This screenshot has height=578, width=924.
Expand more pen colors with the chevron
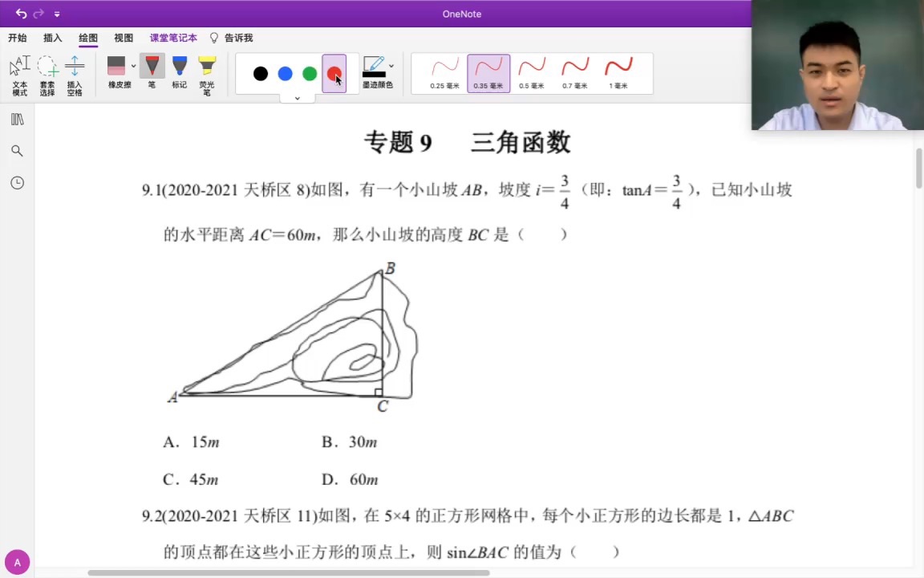tap(298, 97)
